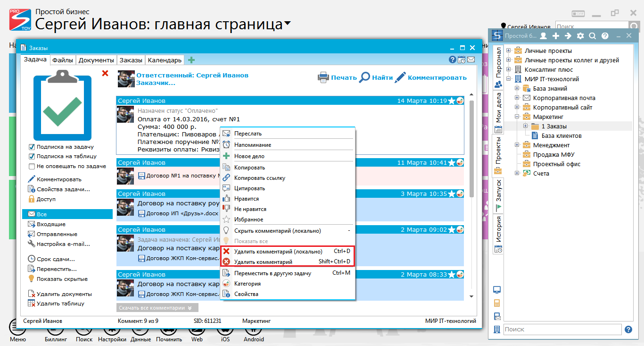Viewport: 644px width, 346px height.
Task: Expand Менеджмент tree node
Action: pyautogui.click(x=517, y=145)
